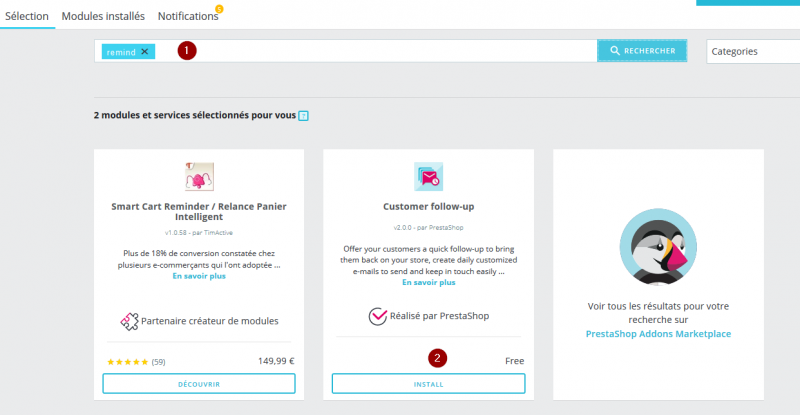Click the Rechercher search button
Viewport: 800px width, 415px height.
[x=642, y=51]
